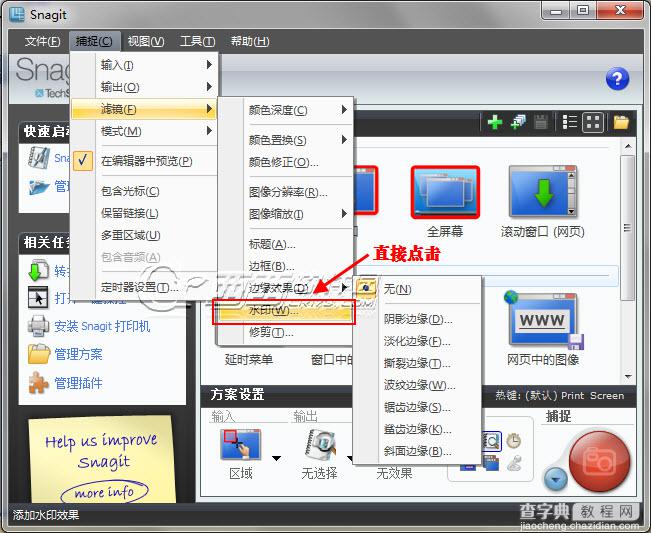This screenshot has height=533, width=651.
Task: Select the 滚动窗口 (网页) capture profile
Action: (x=543, y=202)
